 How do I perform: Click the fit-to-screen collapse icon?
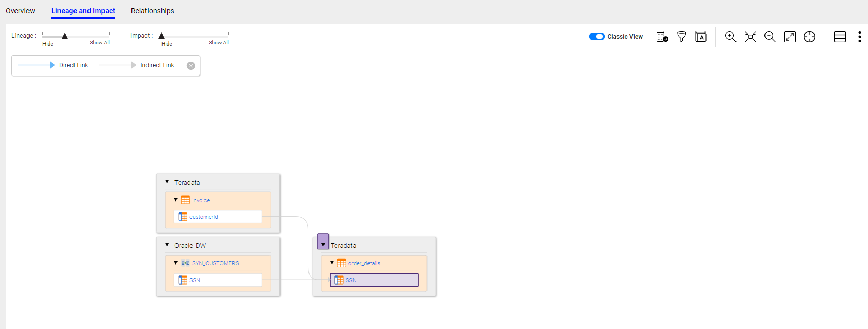coord(751,36)
